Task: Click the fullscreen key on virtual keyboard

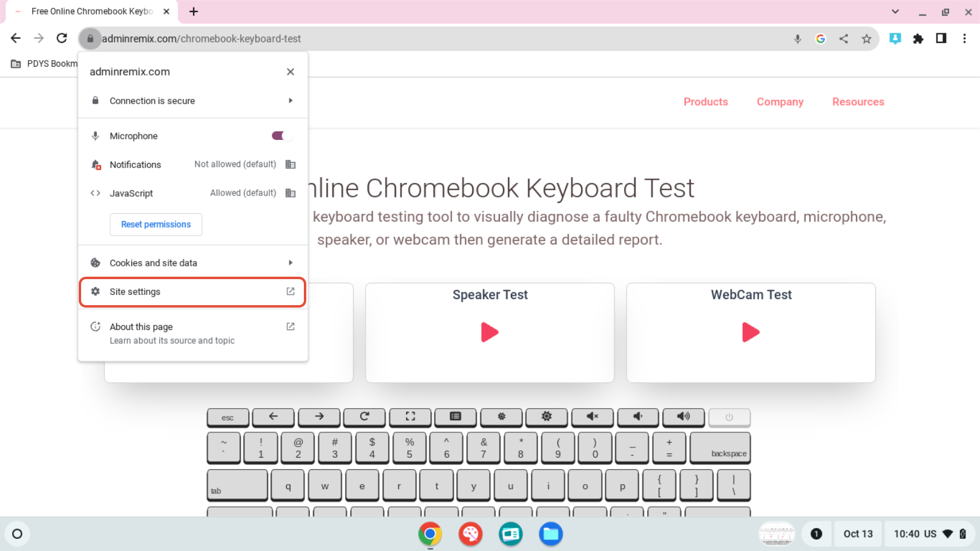Action: (410, 417)
